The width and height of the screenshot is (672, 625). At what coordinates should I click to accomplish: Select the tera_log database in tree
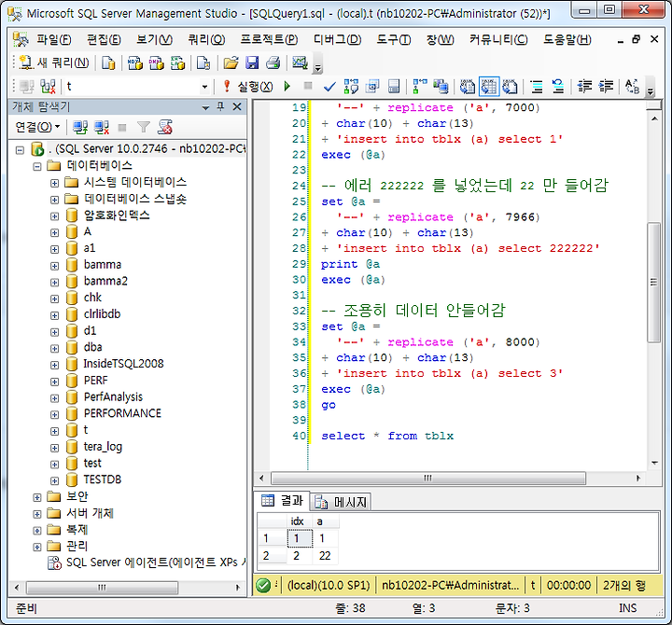[103, 447]
